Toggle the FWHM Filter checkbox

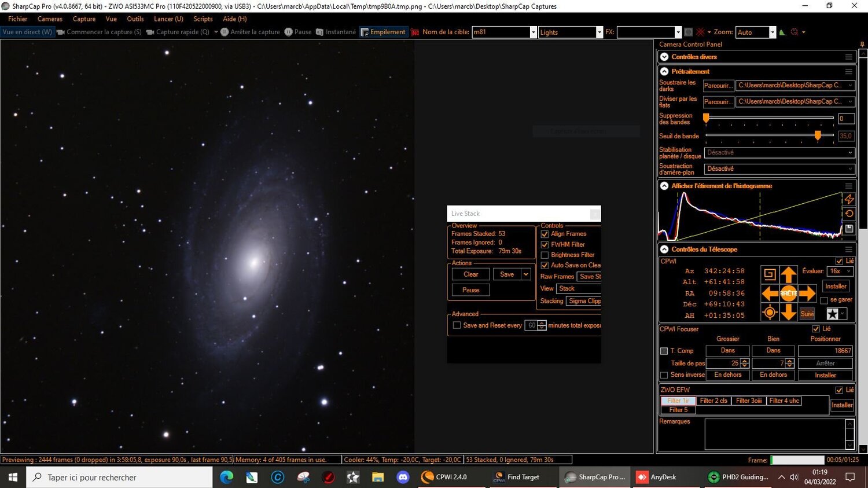[545, 245]
